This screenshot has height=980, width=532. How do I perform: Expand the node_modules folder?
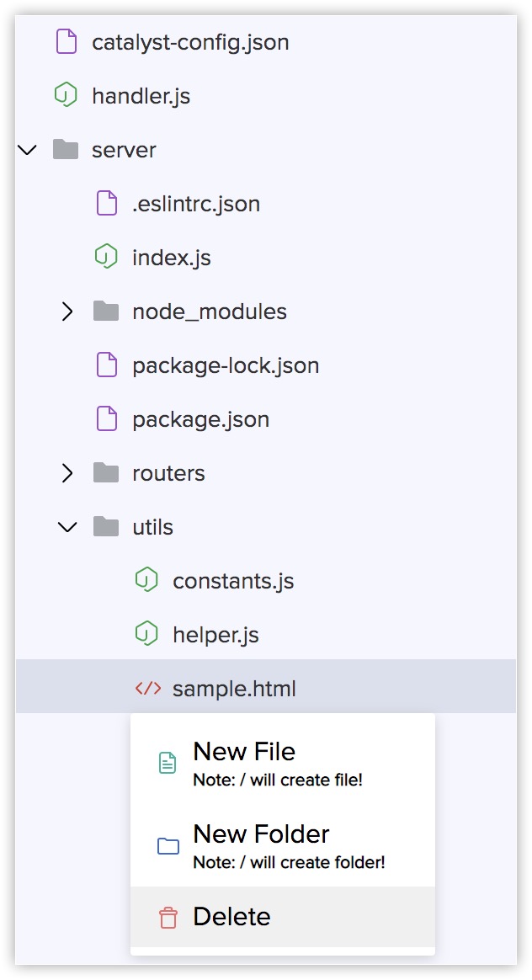(x=67, y=311)
